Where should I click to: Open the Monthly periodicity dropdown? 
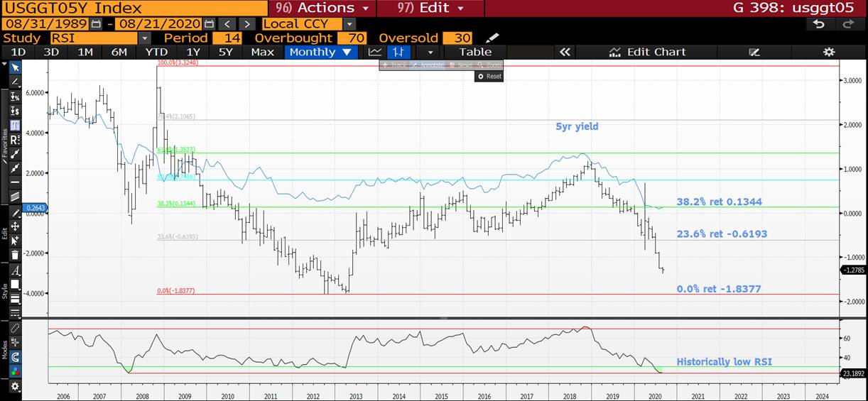(x=320, y=52)
